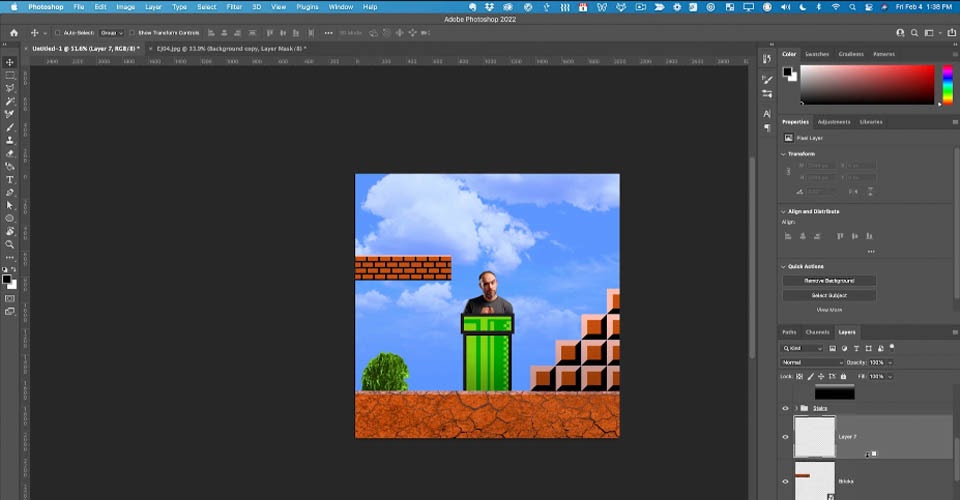Select the Brush tool

(x=10, y=127)
